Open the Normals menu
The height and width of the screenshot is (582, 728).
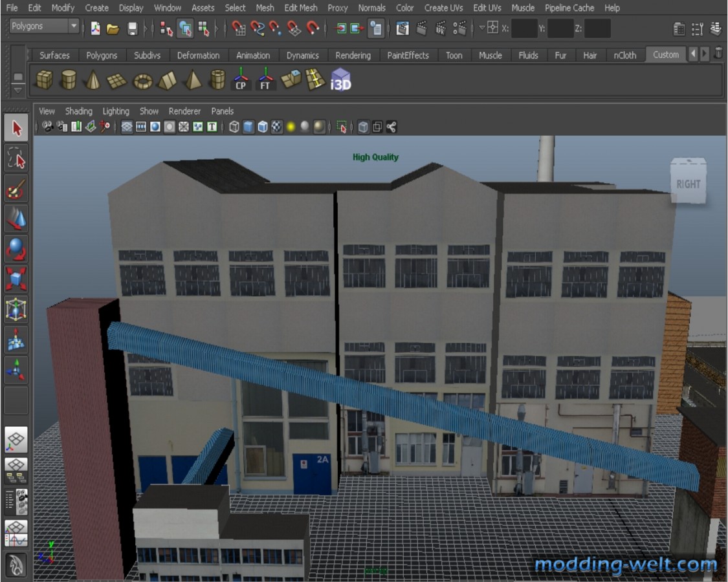pyautogui.click(x=371, y=8)
